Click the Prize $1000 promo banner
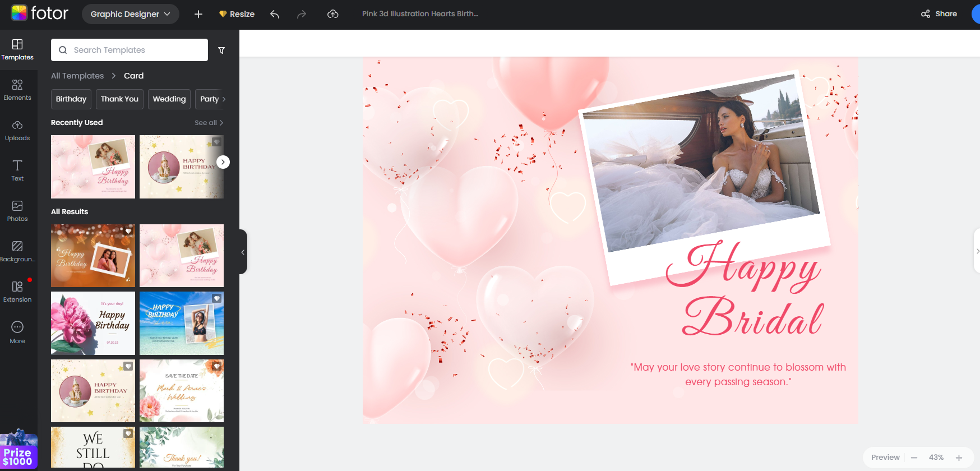This screenshot has height=471, width=980. coord(19,449)
